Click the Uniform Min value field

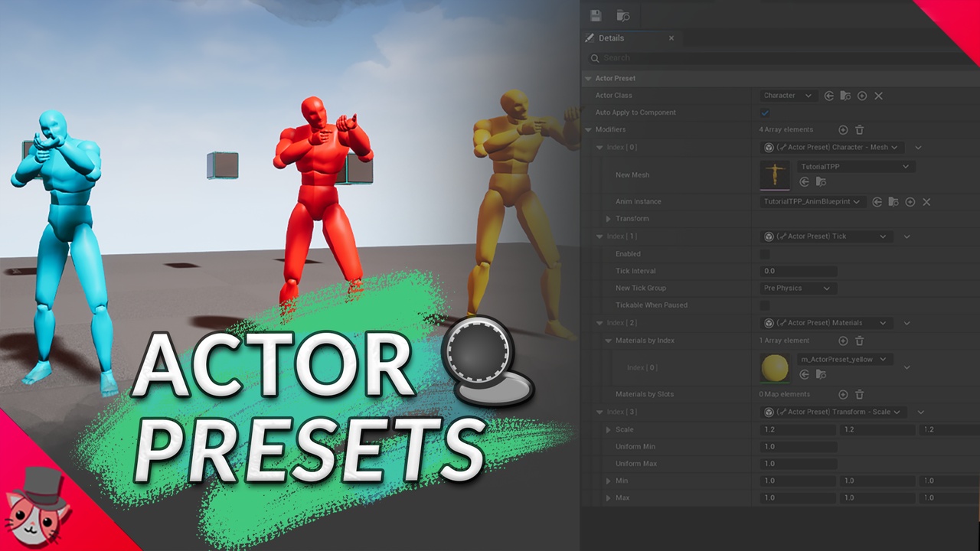click(799, 446)
